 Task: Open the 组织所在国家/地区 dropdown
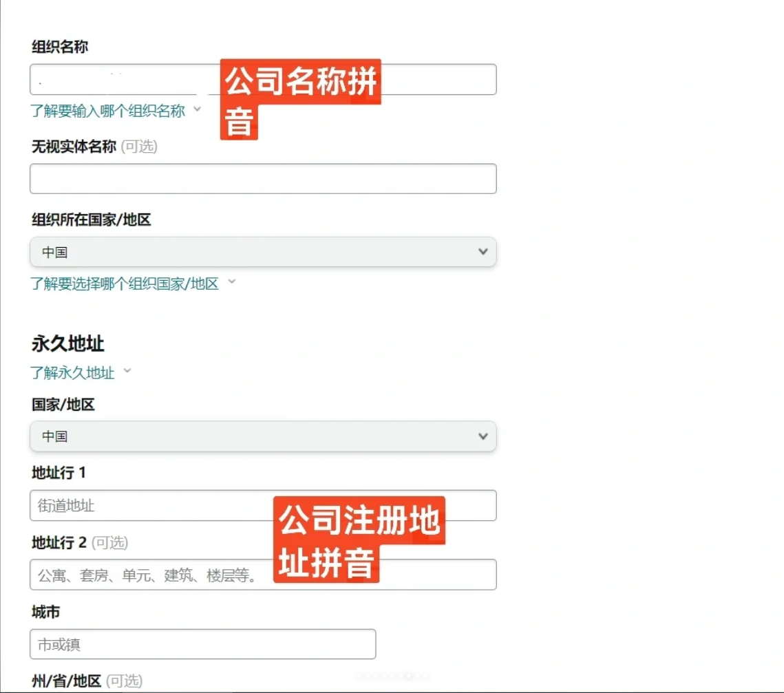tap(263, 253)
